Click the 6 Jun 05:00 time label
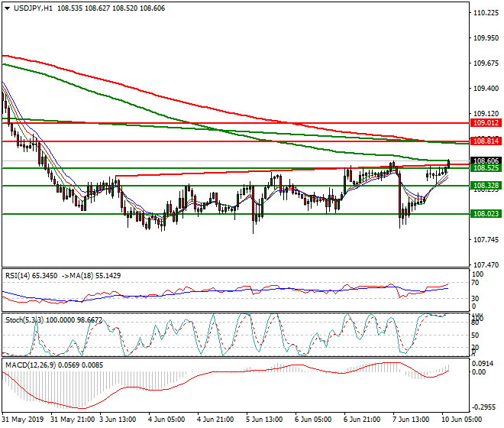 [x=313, y=420]
